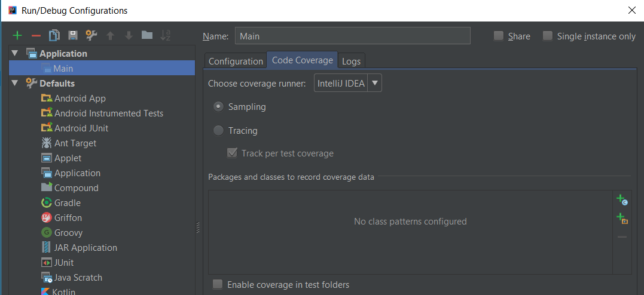
Task: Select Application under Defaults
Action: (77, 173)
